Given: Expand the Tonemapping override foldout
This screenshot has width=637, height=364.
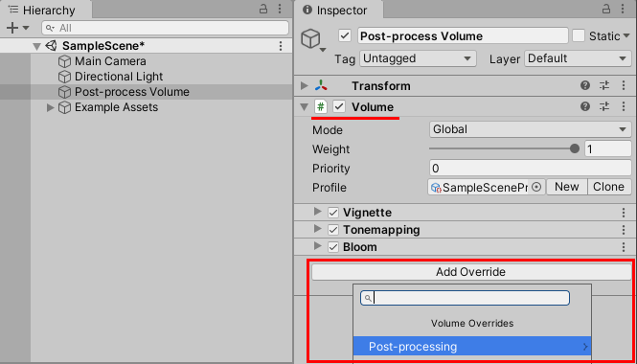Looking at the screenshot, I should pos(318,229).
